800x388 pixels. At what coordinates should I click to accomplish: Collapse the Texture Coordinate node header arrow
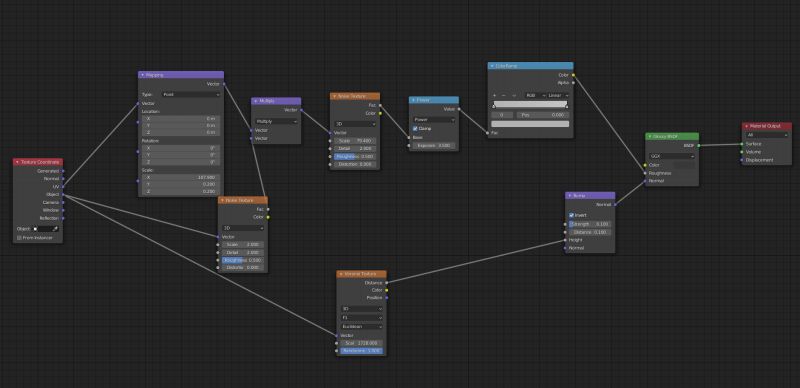[17, 162]
